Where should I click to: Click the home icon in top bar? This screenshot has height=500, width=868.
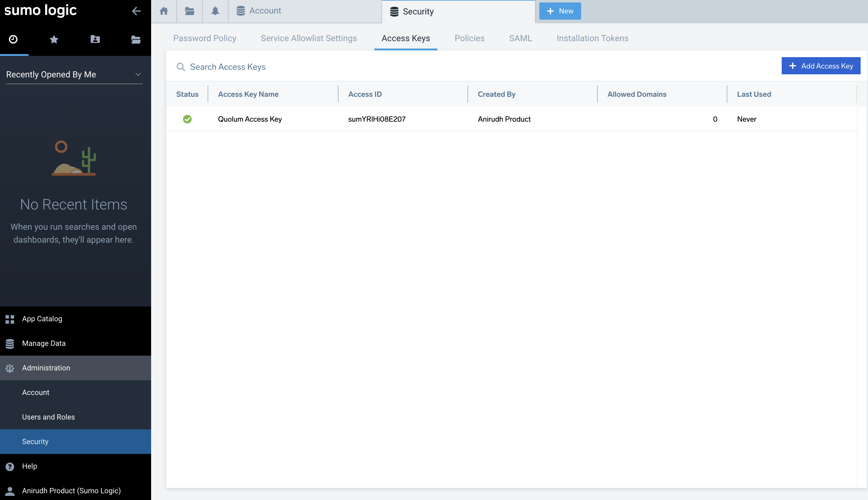point(164,11)
